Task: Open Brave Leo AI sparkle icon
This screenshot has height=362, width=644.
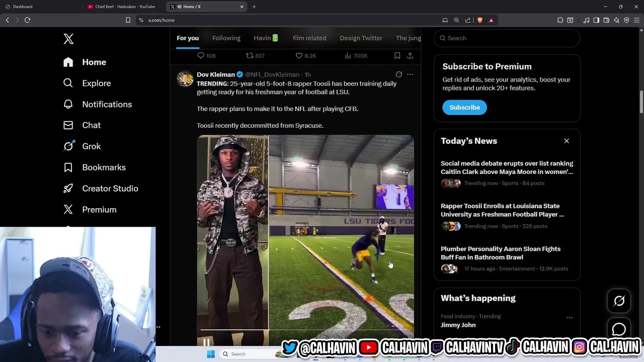Action: (616, 20)
